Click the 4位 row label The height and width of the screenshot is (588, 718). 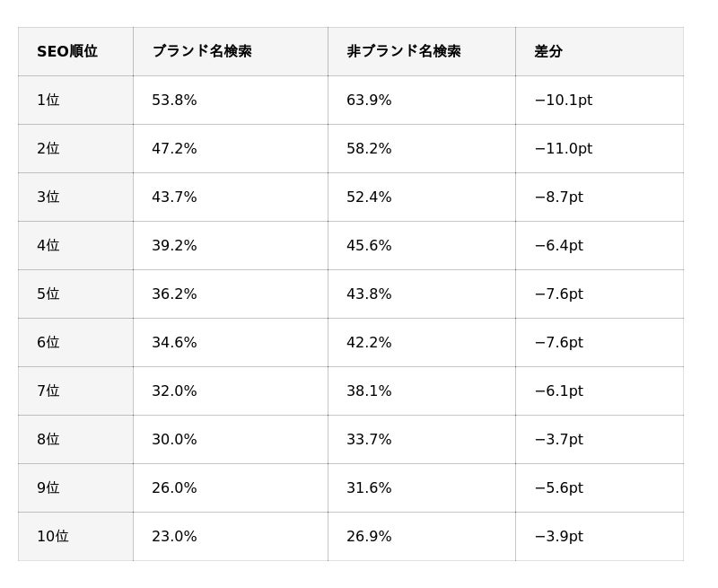[75, 245]
